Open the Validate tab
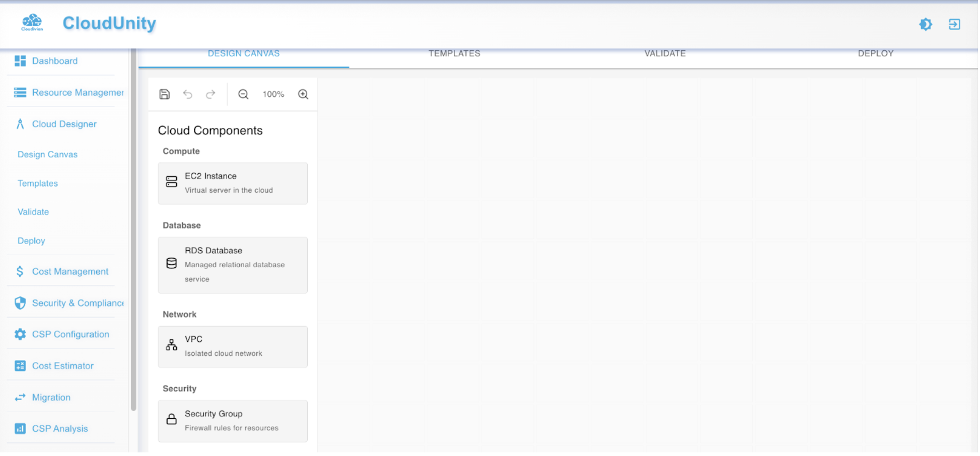This screenshot has width=980, height=456. click(x=665, y=54)
